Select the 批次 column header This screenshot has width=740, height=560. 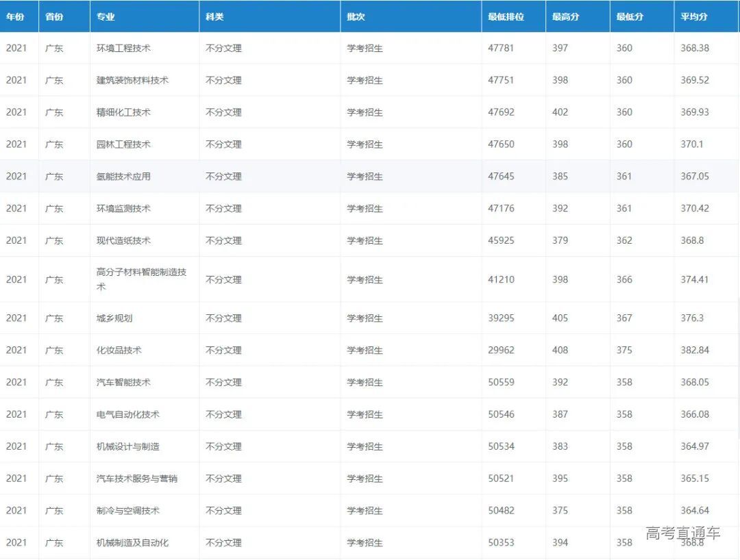point(356,17)
